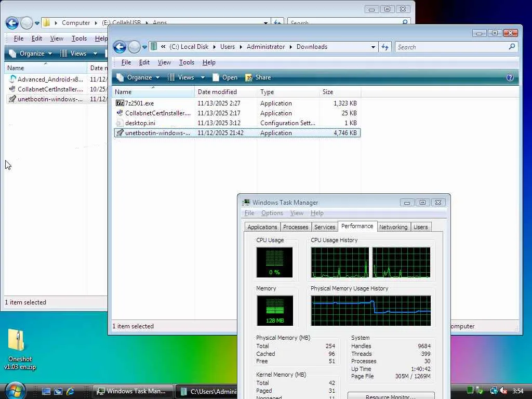Open the Edit menu in Apps window

[x=37, y=38]
